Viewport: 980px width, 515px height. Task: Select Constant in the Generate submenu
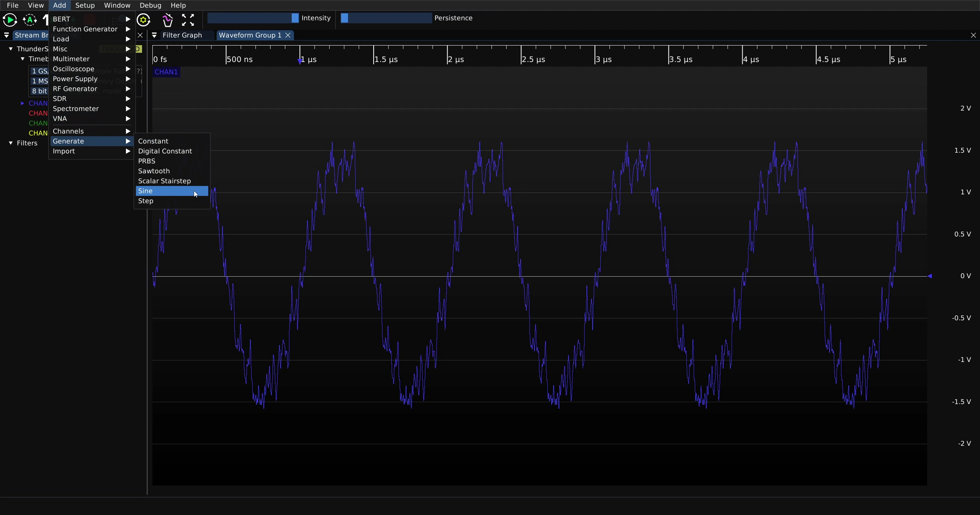click(172, 141)
